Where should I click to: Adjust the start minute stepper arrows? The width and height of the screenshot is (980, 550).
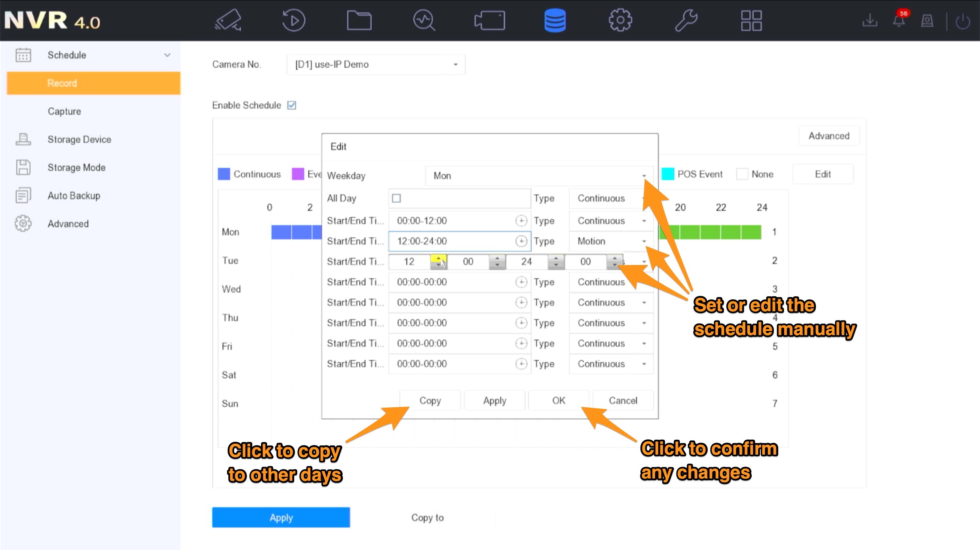(x=497, y=262)
